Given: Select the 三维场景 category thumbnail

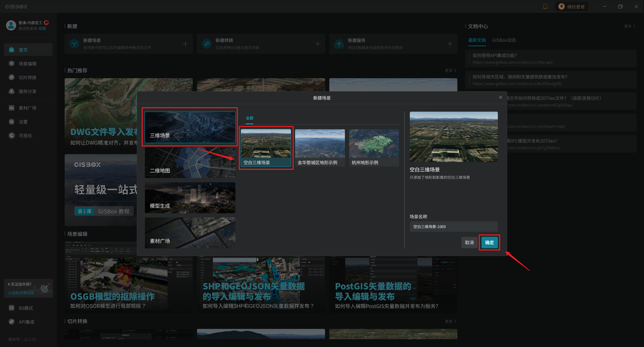Looking at the screenshot, I should pyautogui.click(x=190, y=127).
